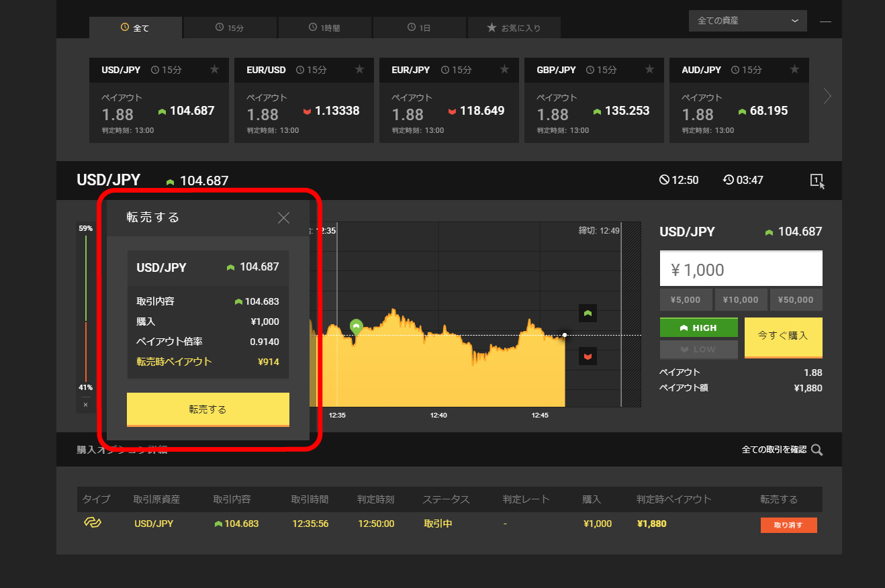This screenshot has width=885, height=588.
Task: Click the 12:50 expiry time icon
Action: pyautogui.click(x=664, y=180)
